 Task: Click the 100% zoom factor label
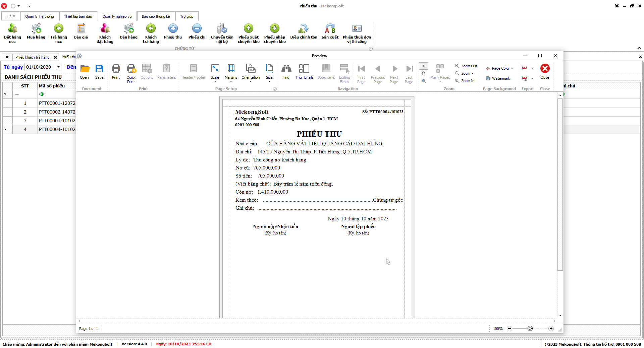[x=498, y=329]
